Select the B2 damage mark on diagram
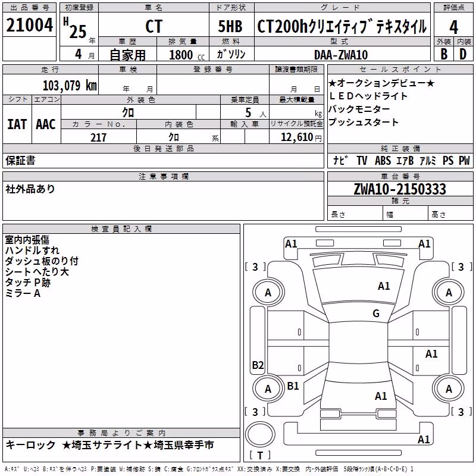The image size is (476, 476). pos(258,365)
